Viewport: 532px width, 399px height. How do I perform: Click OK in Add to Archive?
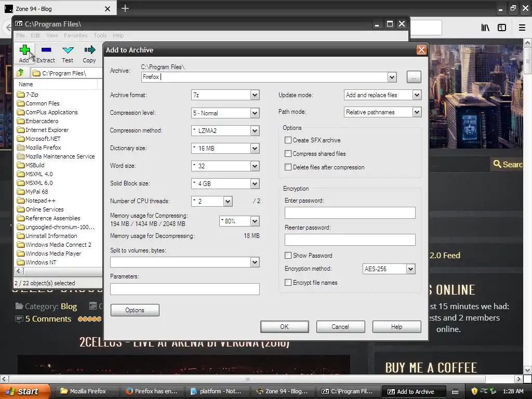tap(284, 327)
